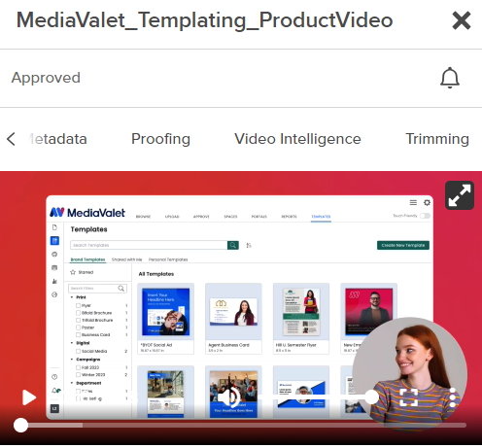Viewport: 482px width, 448px height.
Task: Open the Metadata tab
Action: 57,139
